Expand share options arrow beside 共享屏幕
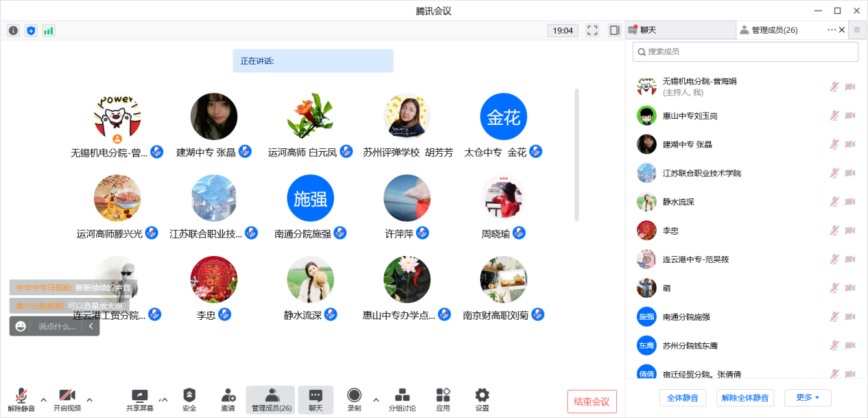 tap(163, 399)
